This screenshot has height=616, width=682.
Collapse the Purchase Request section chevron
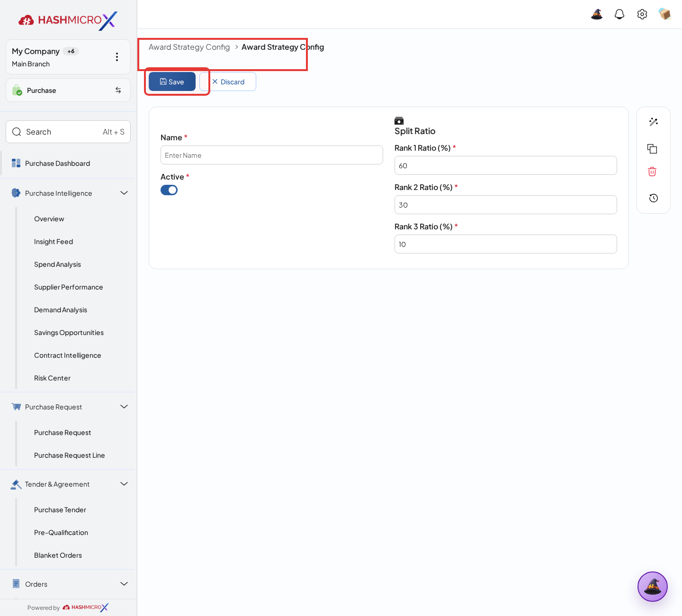point(124,407)
